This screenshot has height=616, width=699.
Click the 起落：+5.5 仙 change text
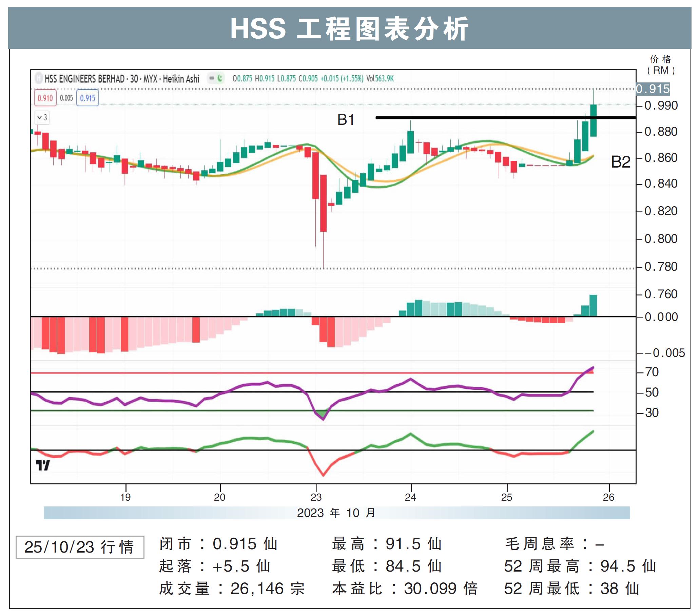(215, 566)
